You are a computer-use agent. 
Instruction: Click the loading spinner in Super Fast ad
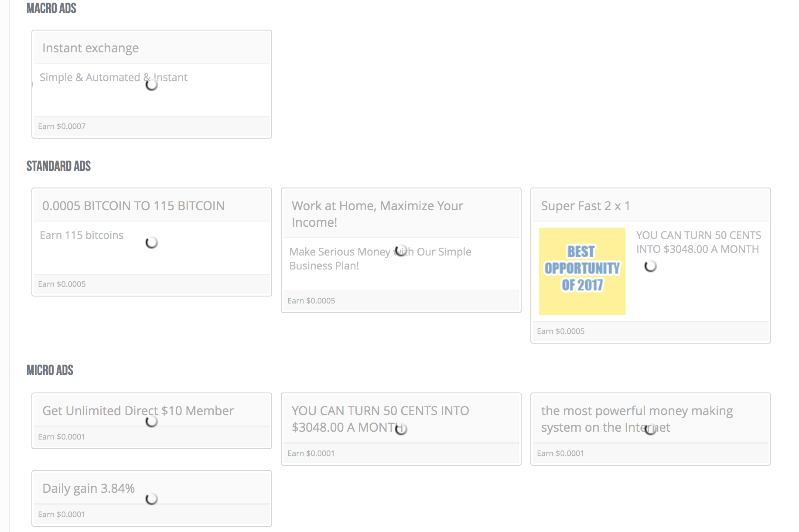650,266
